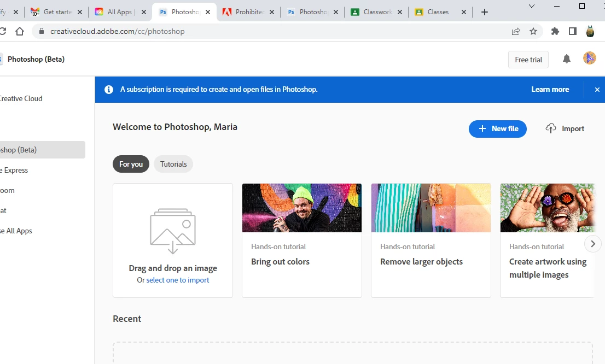Click the address bar URL

(117, 31)
